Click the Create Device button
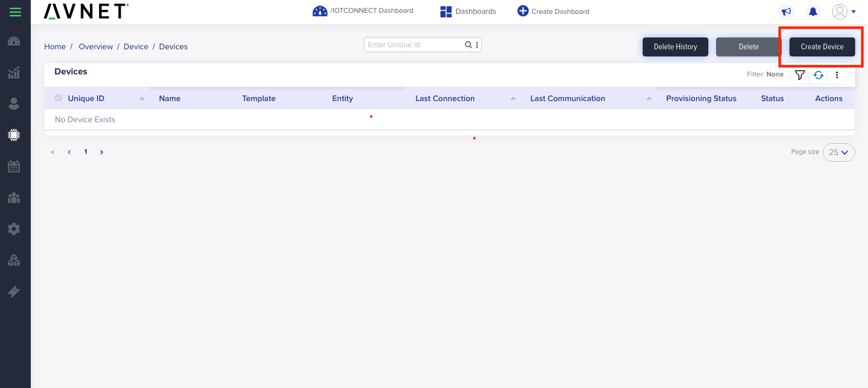The image size is (868, 388). coord(822,47)
